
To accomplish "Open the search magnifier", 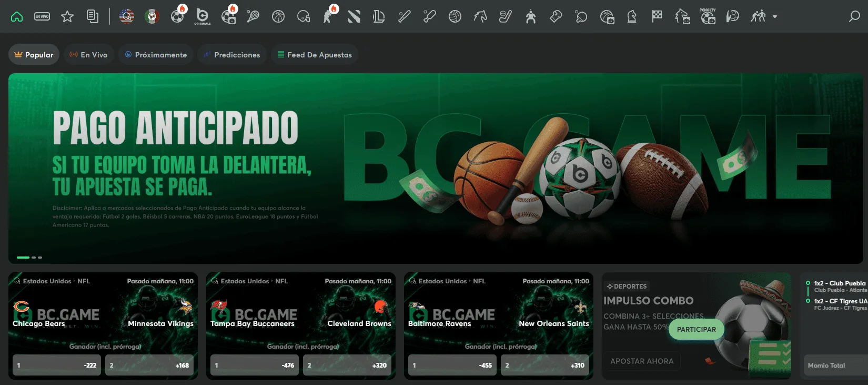I will click(854, 17).
